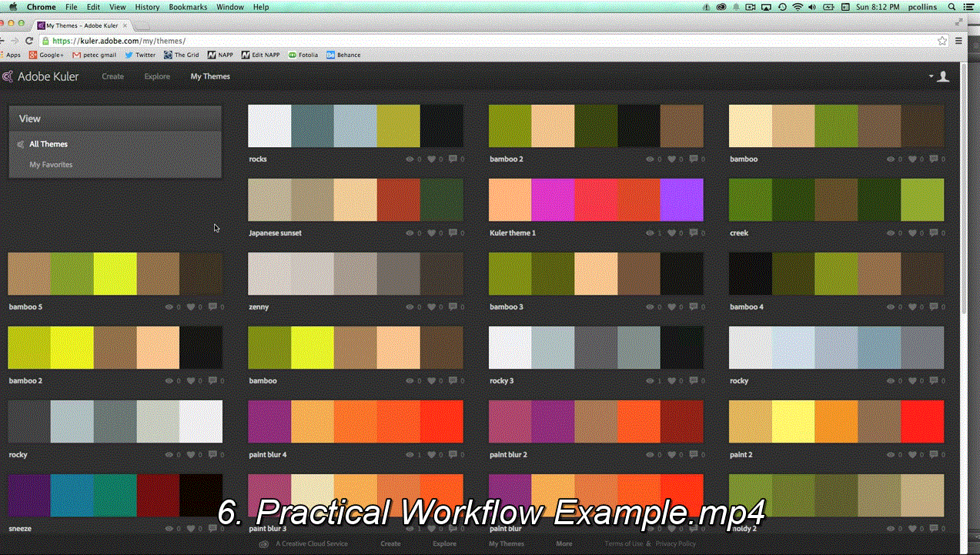Favorite rocky 3 with its heart icon
This screenshot has height=555, width=980.
(x=672, y=381)
